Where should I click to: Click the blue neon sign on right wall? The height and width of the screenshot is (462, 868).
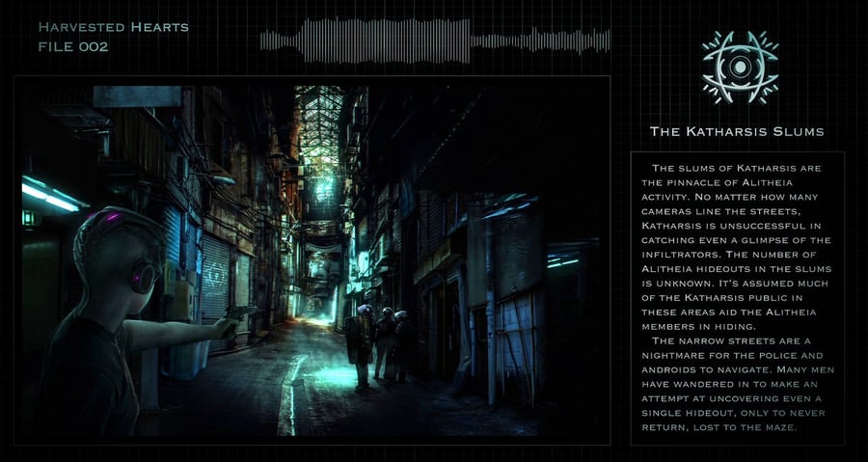coord(562,260)
